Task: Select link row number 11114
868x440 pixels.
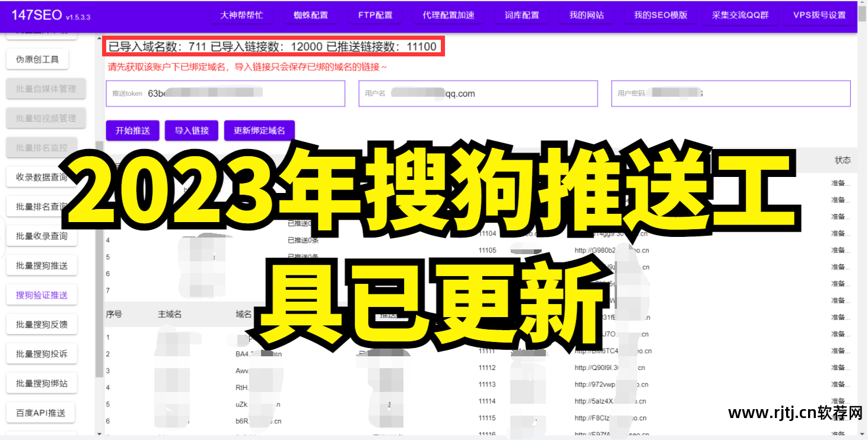Action: tap(488, 401)
